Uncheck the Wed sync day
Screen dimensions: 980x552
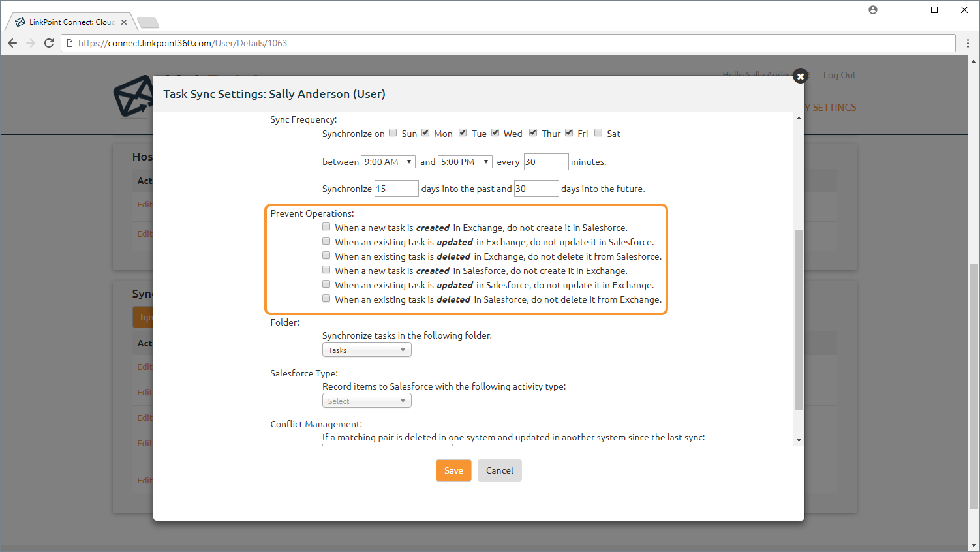[495, 133]
